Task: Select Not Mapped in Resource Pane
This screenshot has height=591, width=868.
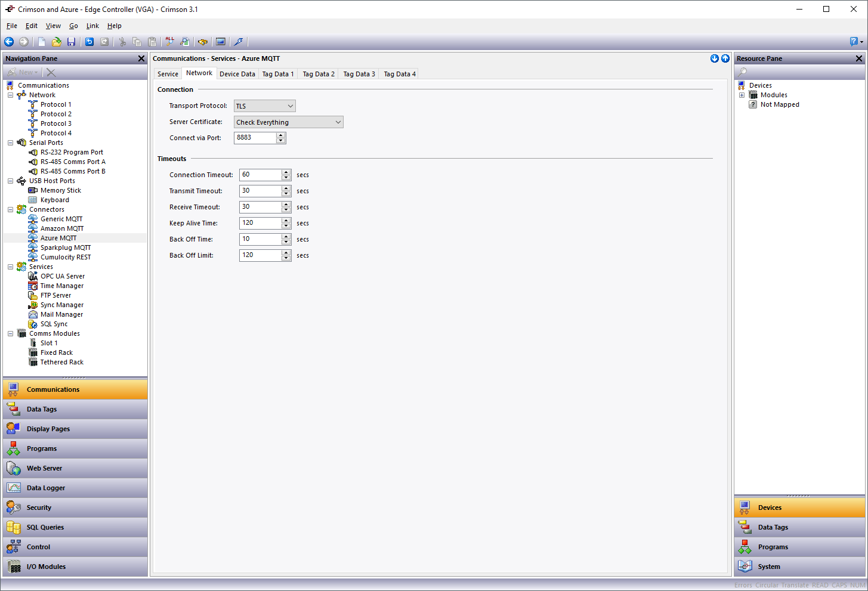Action: (x=780, y=104)
